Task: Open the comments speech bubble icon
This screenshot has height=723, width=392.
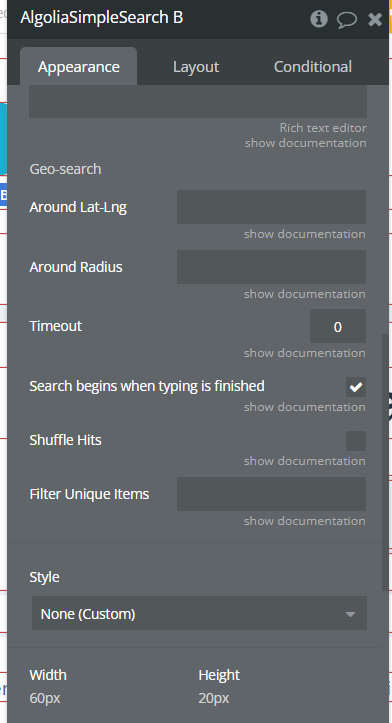Action: click(347, 20)
